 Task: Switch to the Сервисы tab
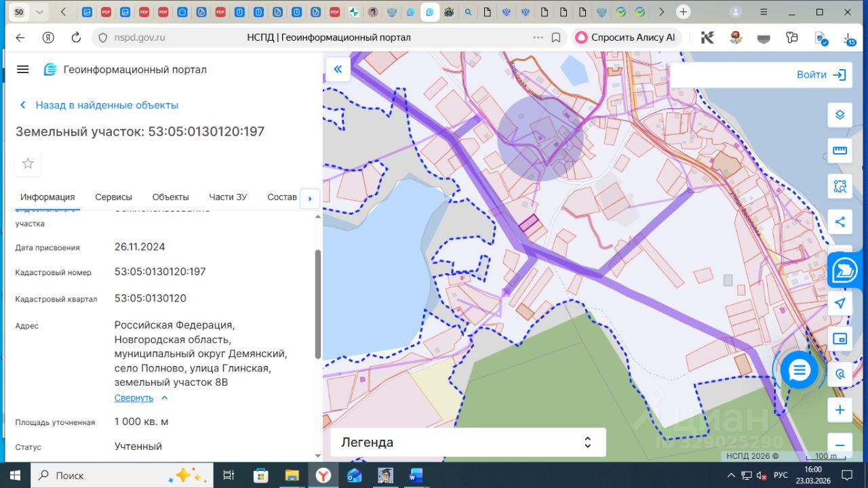click(x=113, y=197)
